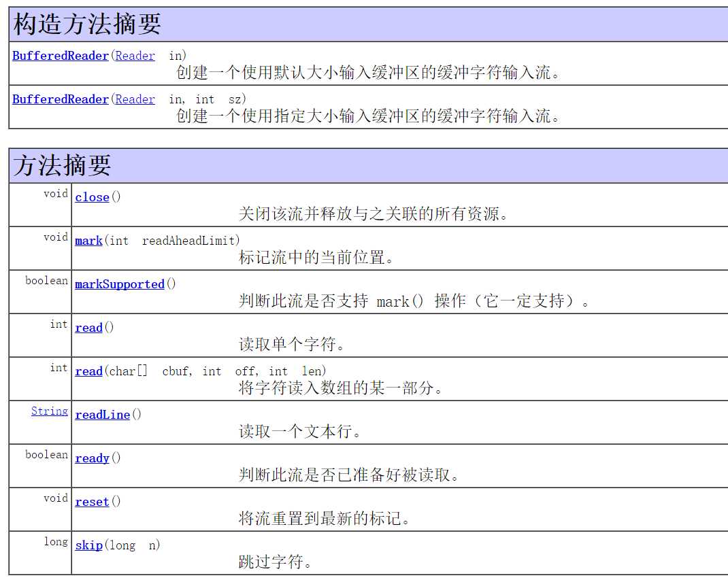Open the reset() method link

pyautogui.click(x=92, y=502)
